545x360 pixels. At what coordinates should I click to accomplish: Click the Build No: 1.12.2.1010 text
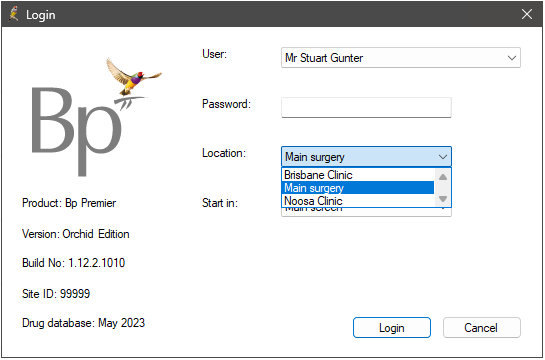click(73, 263)
